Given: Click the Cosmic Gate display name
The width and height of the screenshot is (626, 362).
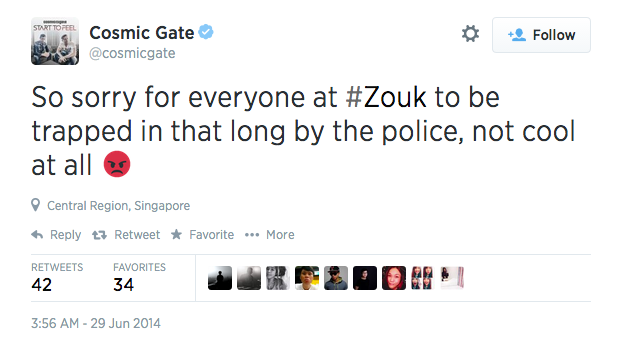Looking at the screenshot, I should click(142, 33).
